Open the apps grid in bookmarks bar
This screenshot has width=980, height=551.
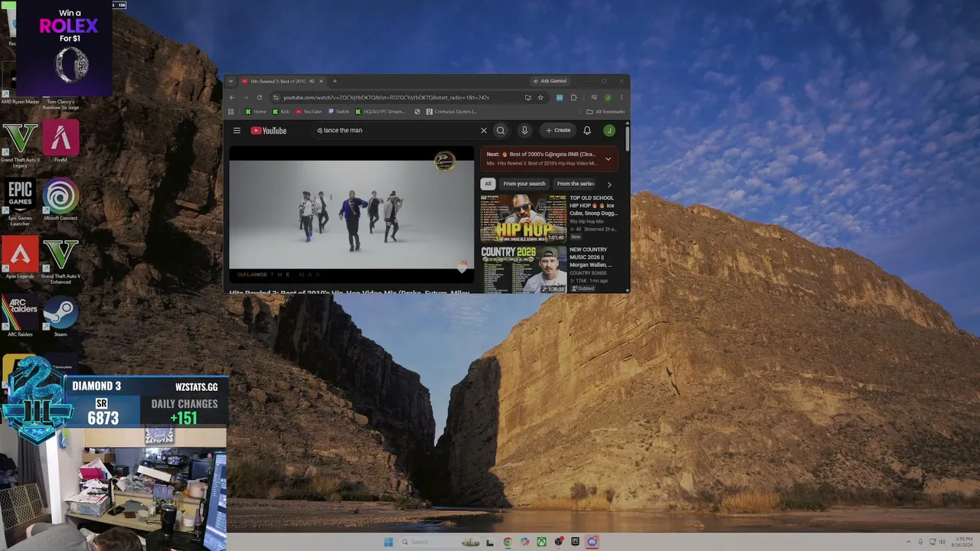(231, 112)
